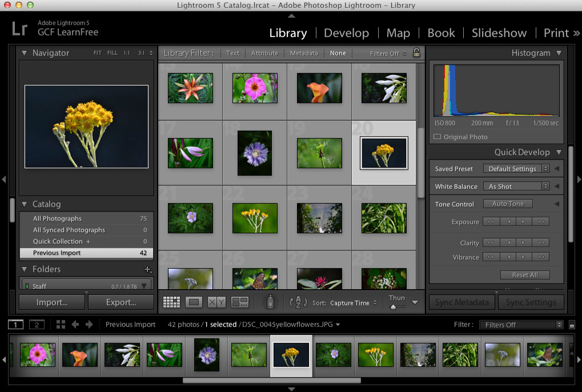Click the Import button
Image resolution: width=582 pixels, height=392 pixels.
point(51,302)
